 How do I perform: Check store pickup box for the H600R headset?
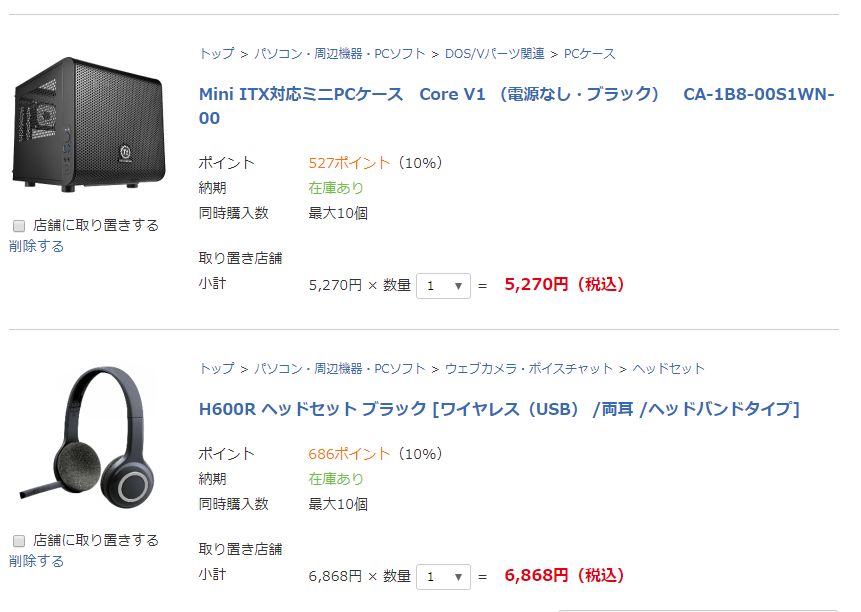[x=18, y=541]
